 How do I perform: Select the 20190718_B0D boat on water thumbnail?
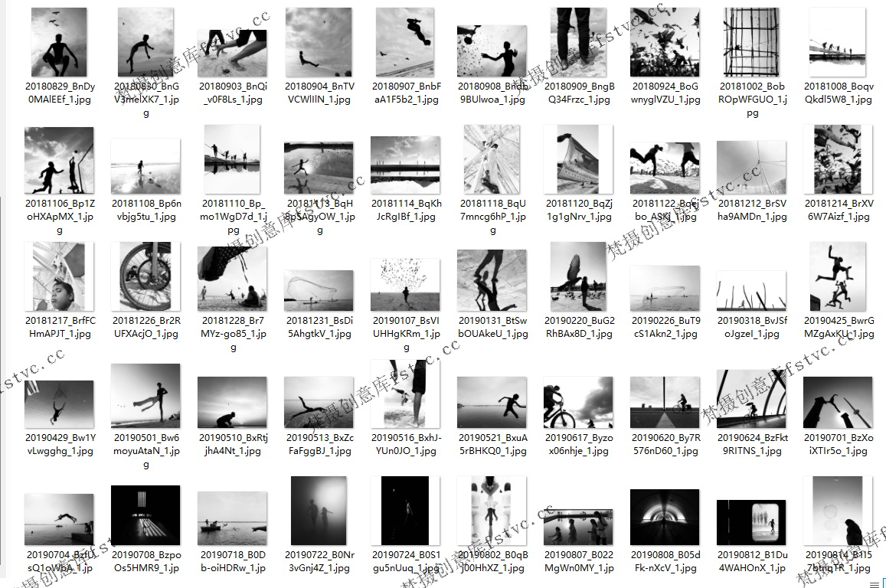click(232, 518)
